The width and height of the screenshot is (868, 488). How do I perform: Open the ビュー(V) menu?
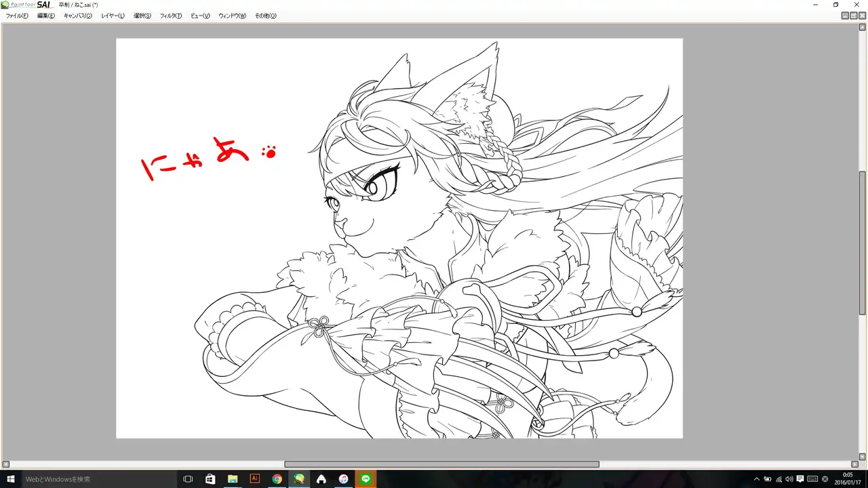[x=200, y=16]
